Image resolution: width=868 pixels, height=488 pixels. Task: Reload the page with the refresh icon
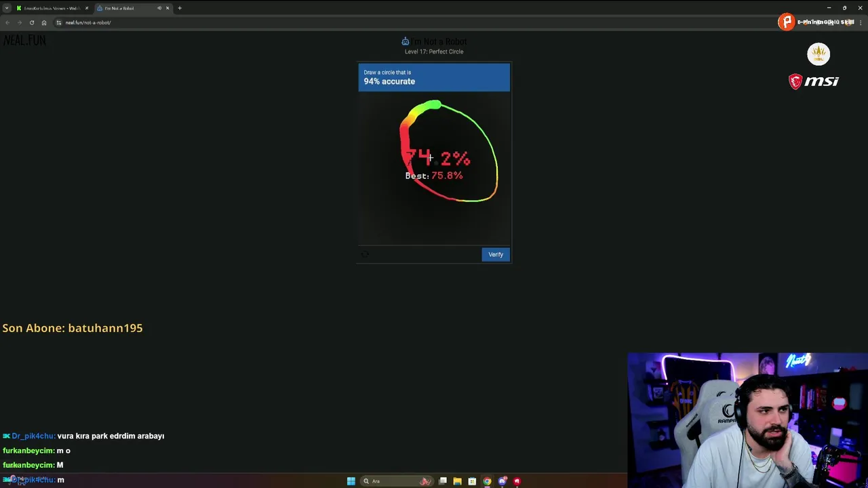point(32,22)
